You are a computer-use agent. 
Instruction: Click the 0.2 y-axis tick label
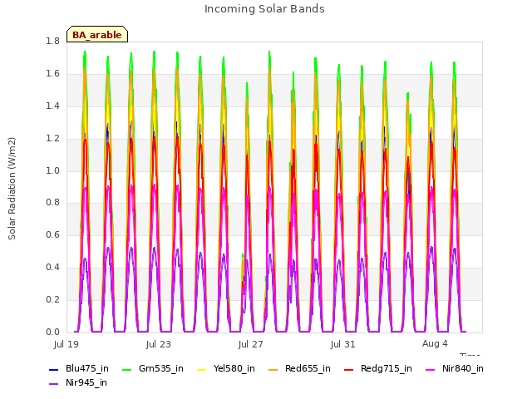(52, 299)
